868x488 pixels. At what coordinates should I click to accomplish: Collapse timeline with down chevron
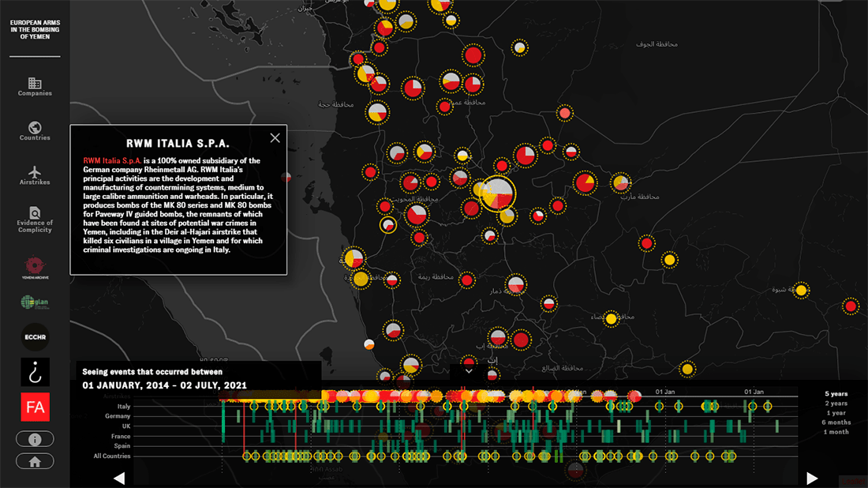pyautogui.click(x=469, y=372)
